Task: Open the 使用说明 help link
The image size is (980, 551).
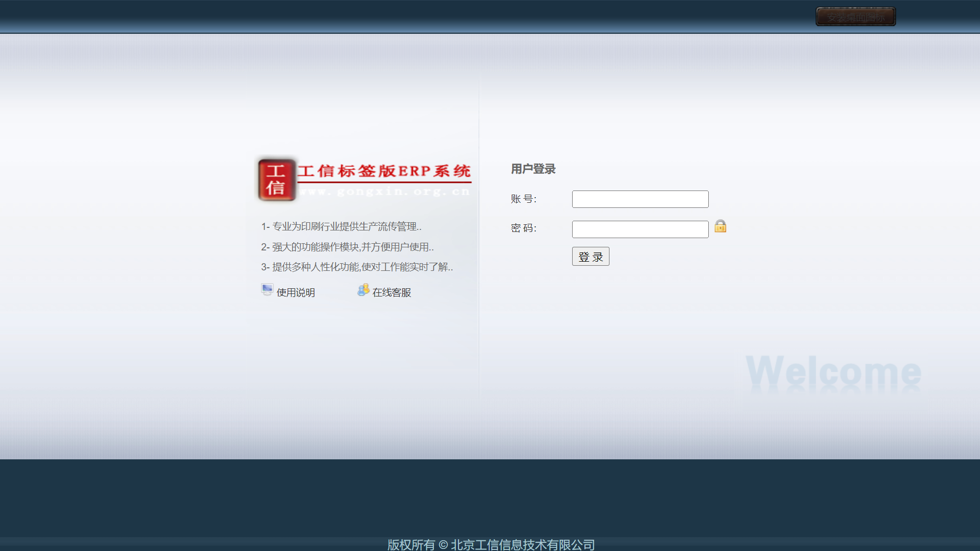Action: pyautogui.click(x=295, y=292)
